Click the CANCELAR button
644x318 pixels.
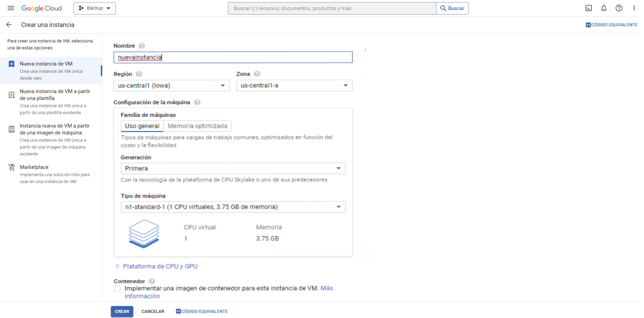(x=153, y=311)
